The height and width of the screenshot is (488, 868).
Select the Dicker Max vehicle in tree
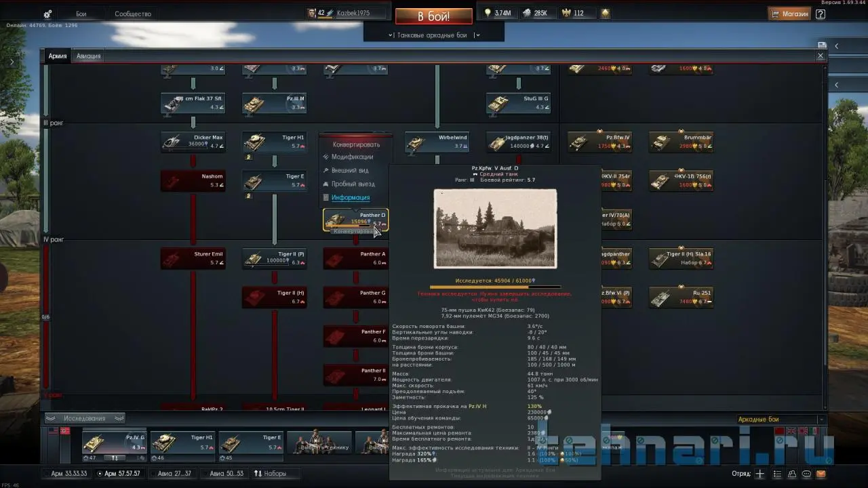pos(193,142)
